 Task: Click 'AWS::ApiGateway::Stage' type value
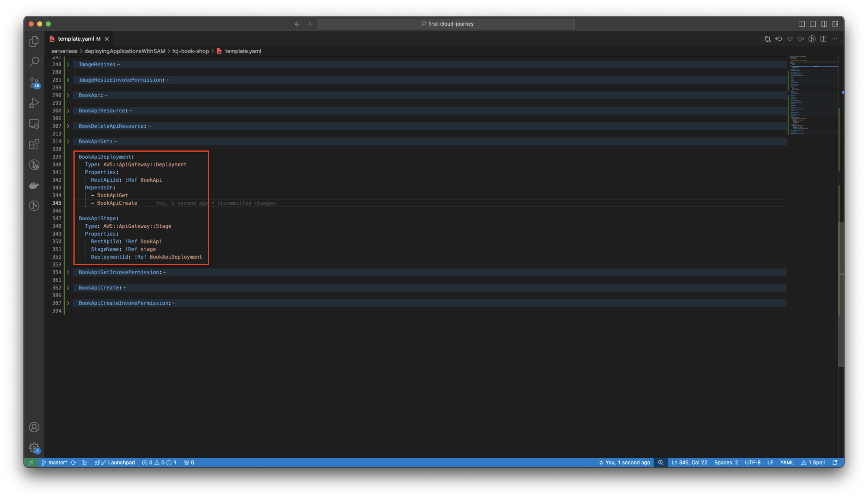pyautogui.click(x=137, y=226)
